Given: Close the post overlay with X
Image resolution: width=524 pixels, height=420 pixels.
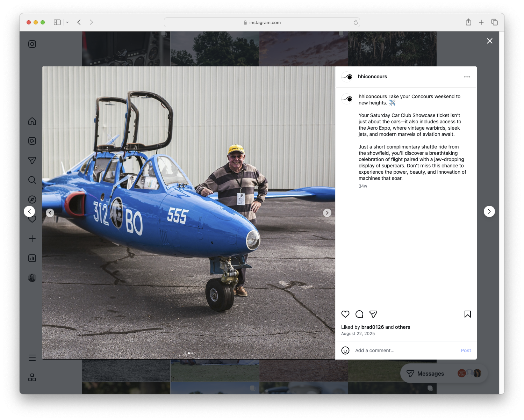Looking at the screenshot, I should (x=490, y=41).
